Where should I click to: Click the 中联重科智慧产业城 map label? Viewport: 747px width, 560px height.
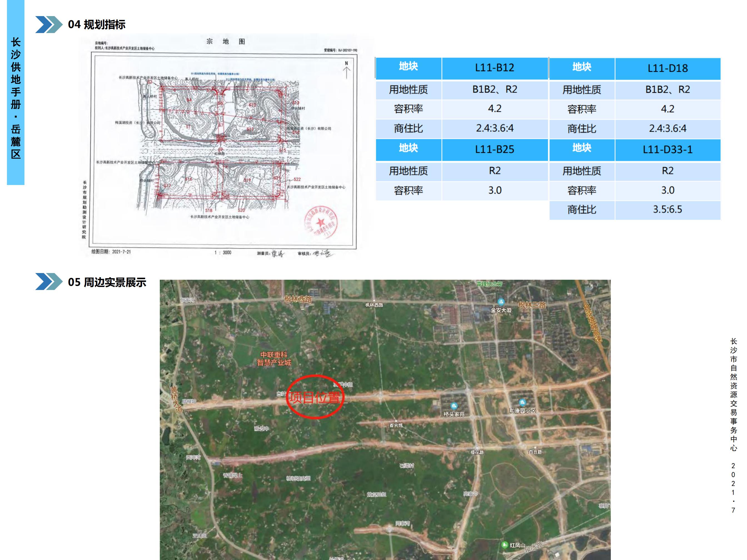coord(274,359)
